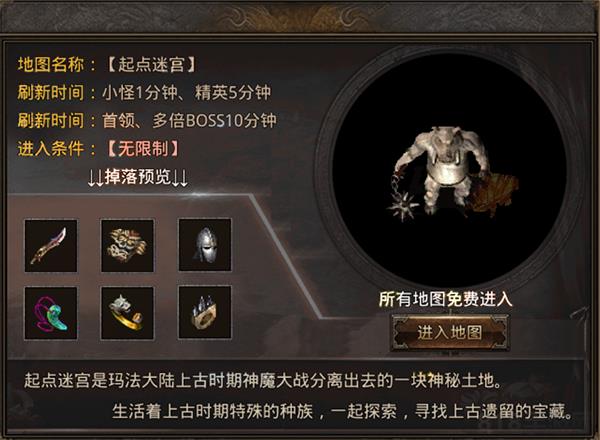Image resolution: width=600 pixels, height=440 pixels.
Task: Select the spiked bracelet drop icon
Action: tap(205, 312)
